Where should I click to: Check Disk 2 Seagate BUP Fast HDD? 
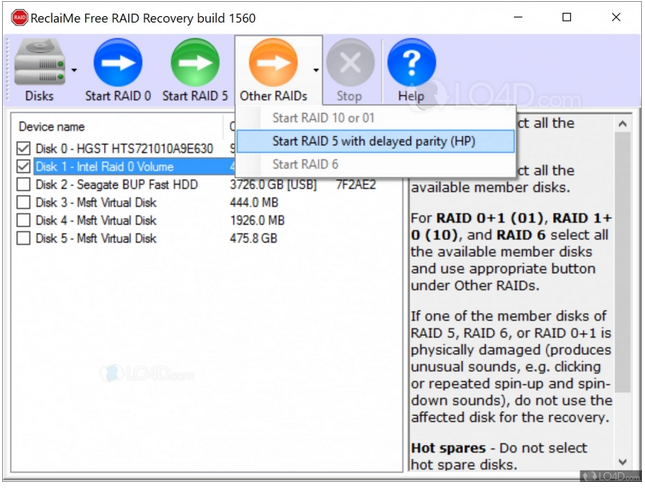(x=23, y=184)
